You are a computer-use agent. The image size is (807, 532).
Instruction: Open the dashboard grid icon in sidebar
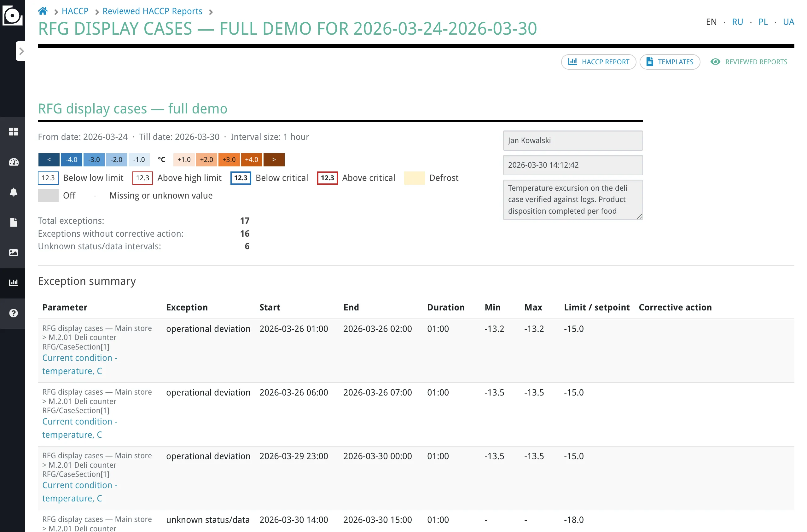[13, 132]
